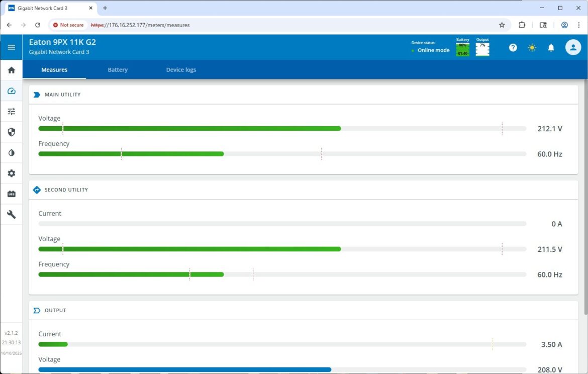Open the Maintenance wrench sidebar icon
The width and height of the screenshot is (588, 374).
[11, 215]
